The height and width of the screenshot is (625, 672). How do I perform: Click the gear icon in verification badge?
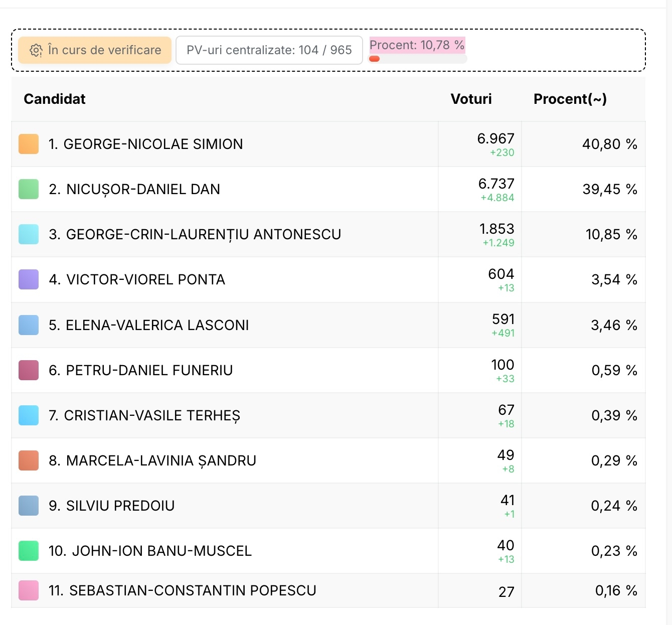click(36, 50)
